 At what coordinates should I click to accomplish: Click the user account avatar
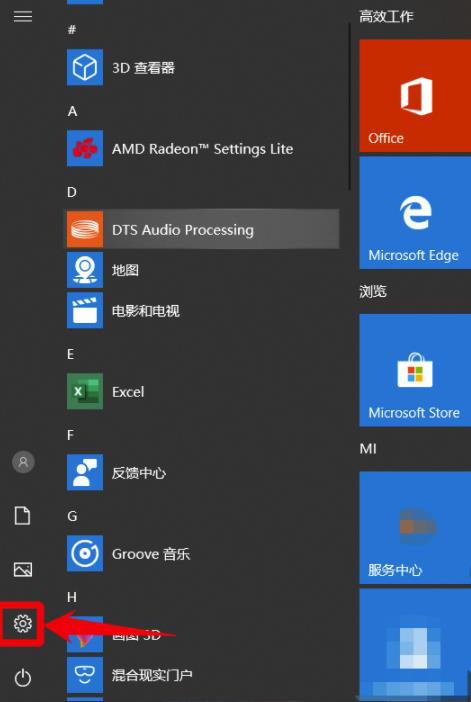pyautogui.click(x=23, y=462)
